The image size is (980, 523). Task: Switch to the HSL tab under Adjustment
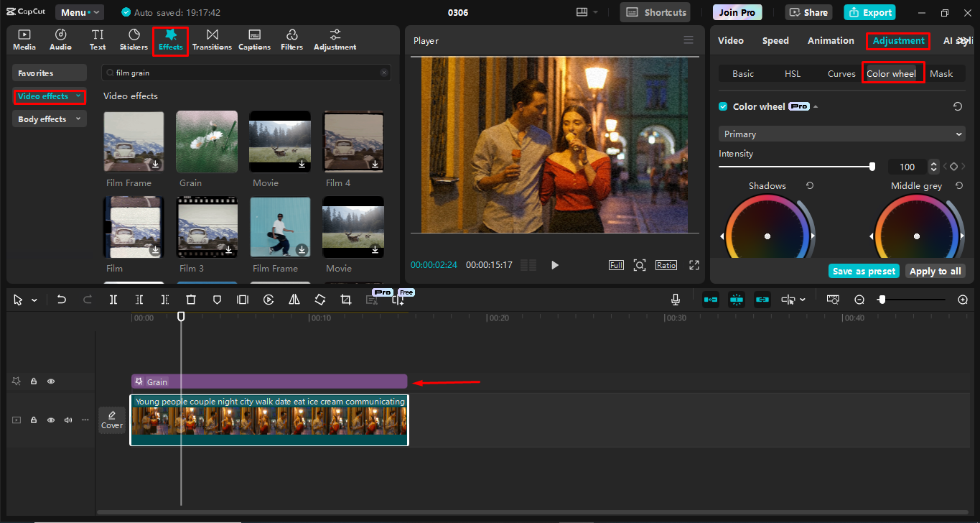[792, 73]
